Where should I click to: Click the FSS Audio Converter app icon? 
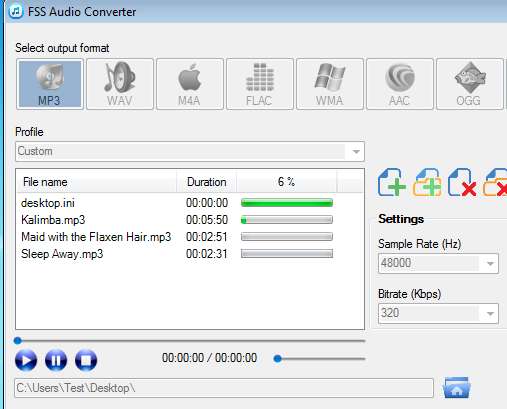(16, 11)
